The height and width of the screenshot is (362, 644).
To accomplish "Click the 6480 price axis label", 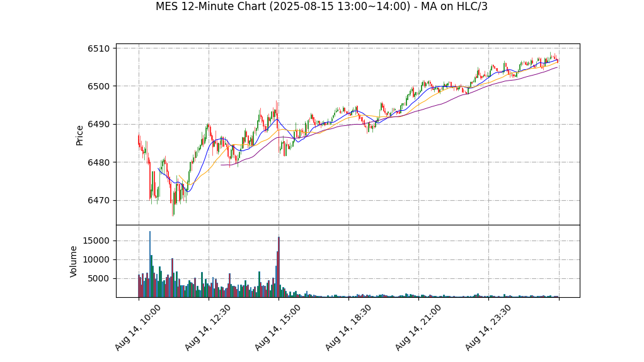I will (x=98, y=162).
